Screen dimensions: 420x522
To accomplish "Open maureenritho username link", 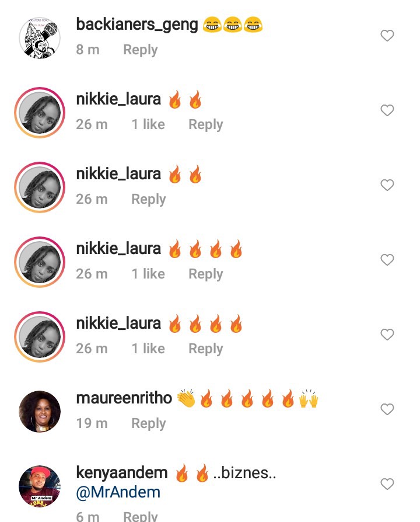I will point(124,398).
